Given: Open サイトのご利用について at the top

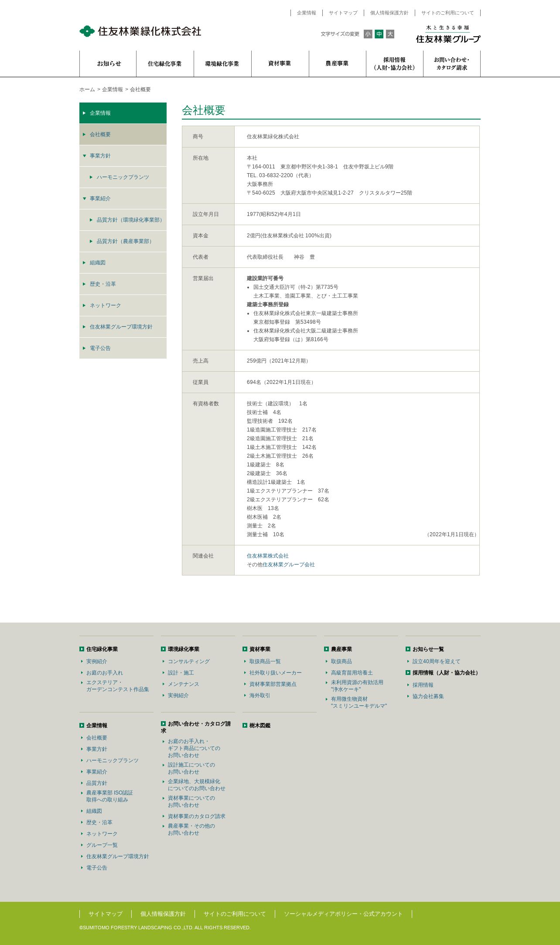Looking at the screenshot, I should pyautogui.click(x=447, y=13).
